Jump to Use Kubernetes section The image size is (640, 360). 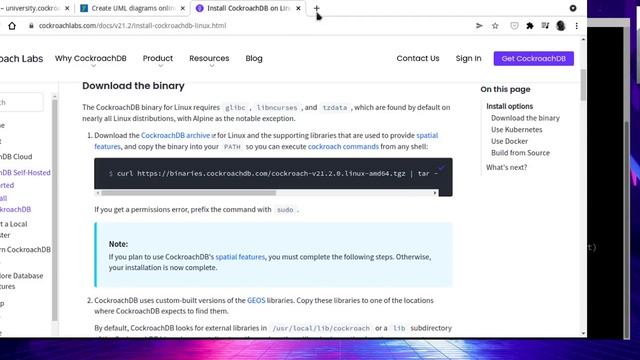click(517, 129)
